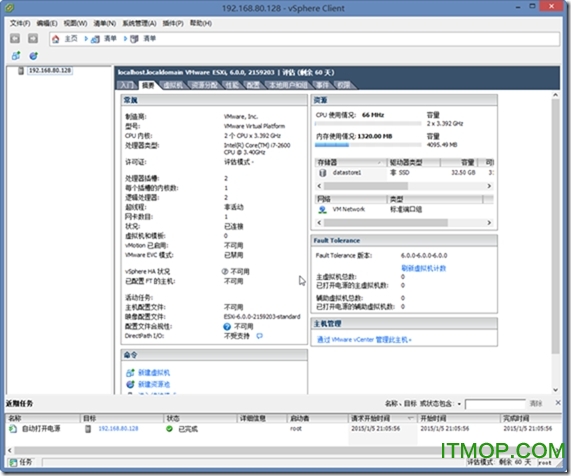The height and width of the screenshot is (476, 571).
Task: Switch to the 资源分配 tab
Action: 205,85
